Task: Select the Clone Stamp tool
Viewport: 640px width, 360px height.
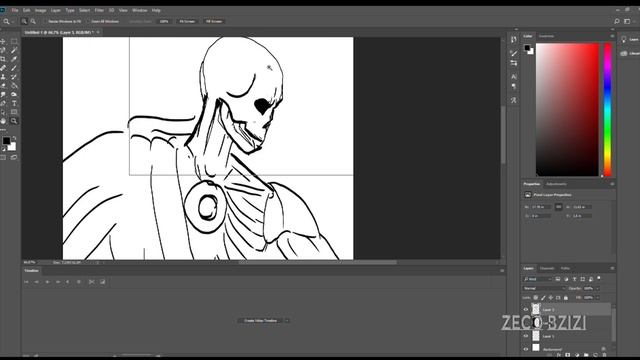Action: 3,77
